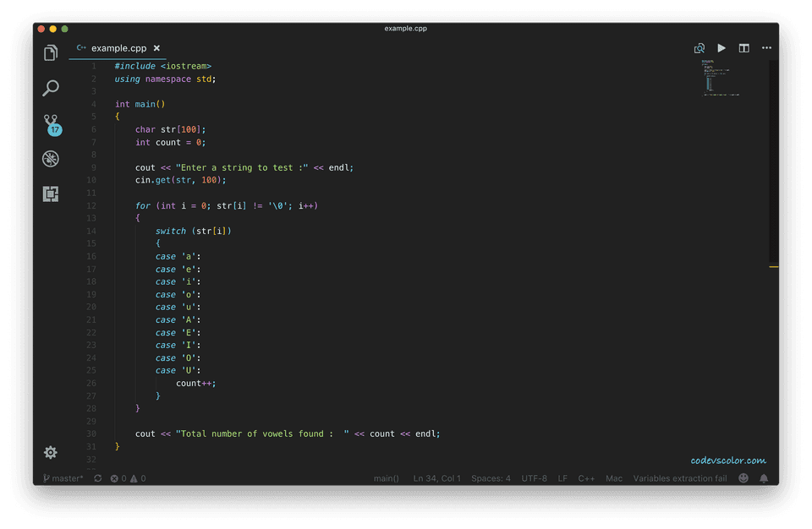Change indentation via Spaces: 4

click(x=491, y=478)
